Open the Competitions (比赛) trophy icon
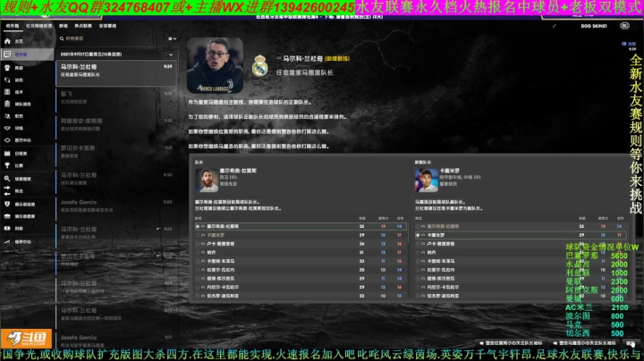The height and width of the screenshot is (361, 644). [7, 165]
